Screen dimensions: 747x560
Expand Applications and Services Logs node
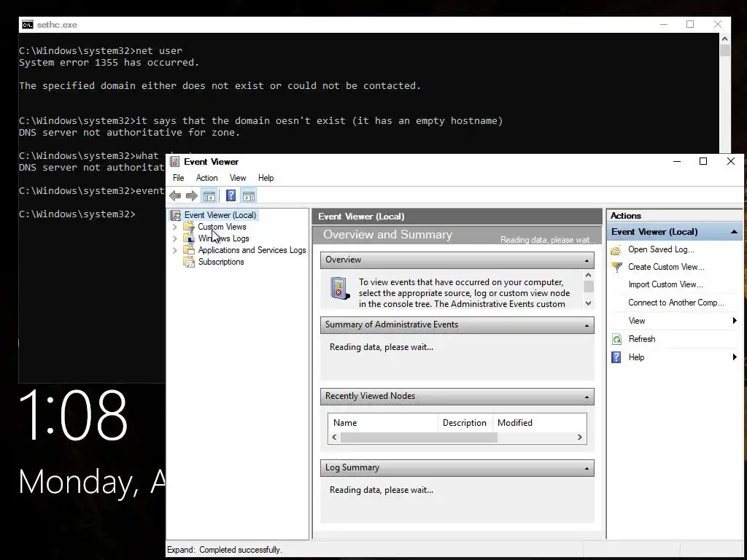click(x=175, y=250)
